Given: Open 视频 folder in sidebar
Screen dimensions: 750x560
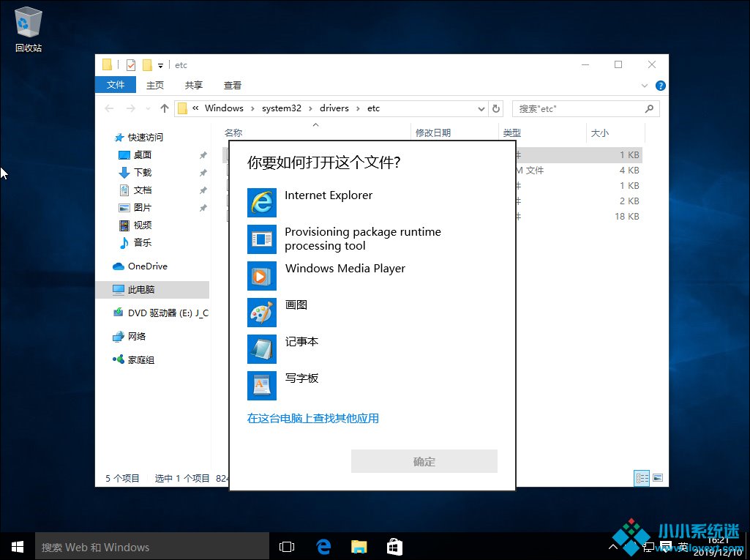Looking at the screenshot, I should pos(143,225).
